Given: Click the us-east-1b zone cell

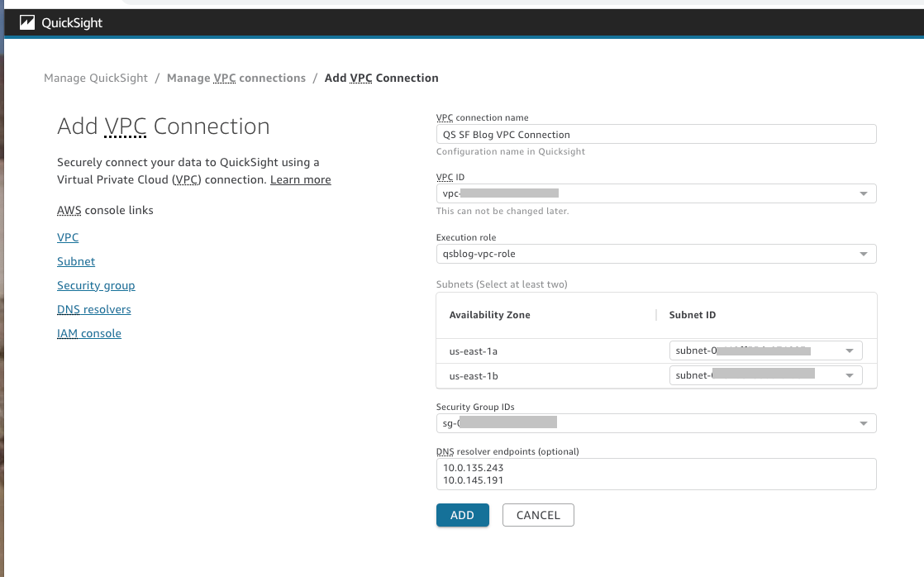Looking at the screenshot, I should coord(474,376).
